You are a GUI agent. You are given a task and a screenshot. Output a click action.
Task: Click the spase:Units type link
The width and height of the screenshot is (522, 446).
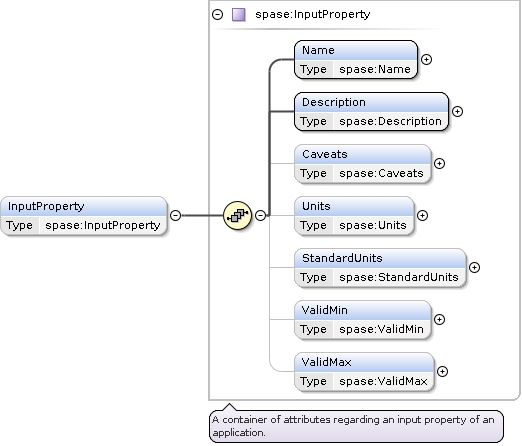(x=373, y=225)
